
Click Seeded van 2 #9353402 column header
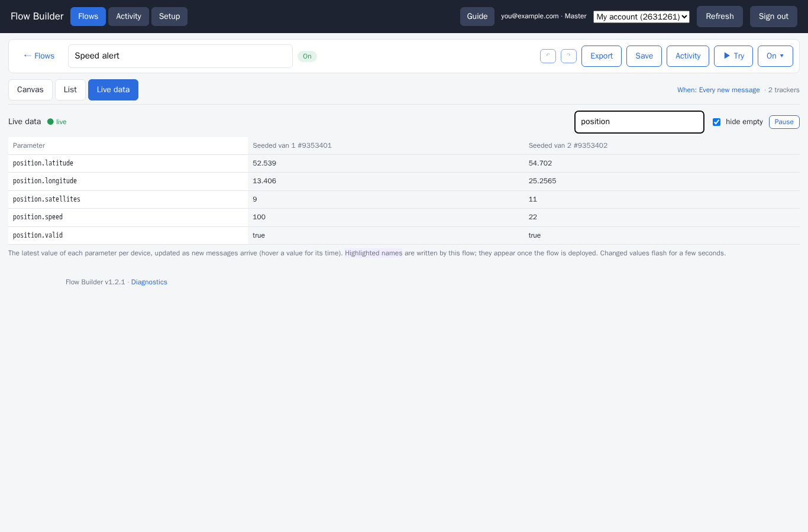568,145
